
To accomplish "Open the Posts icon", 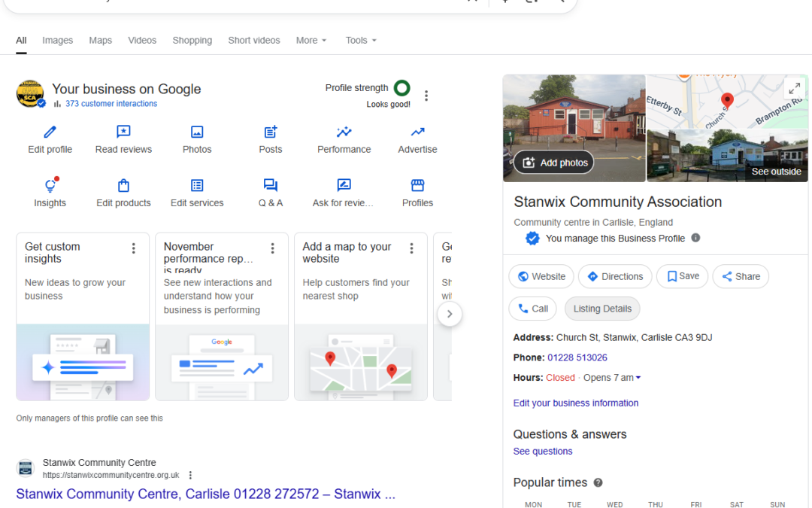I will tap(271, 132).
